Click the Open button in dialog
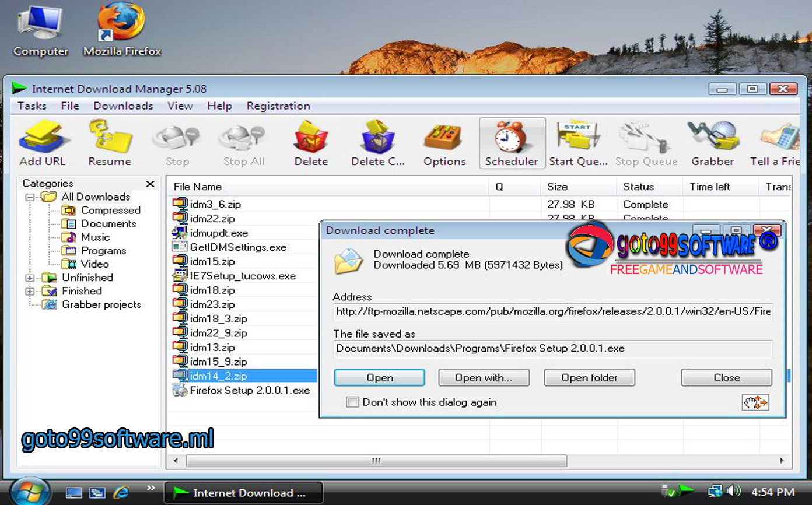Screen dimensions: 812x505 point(380,377)
